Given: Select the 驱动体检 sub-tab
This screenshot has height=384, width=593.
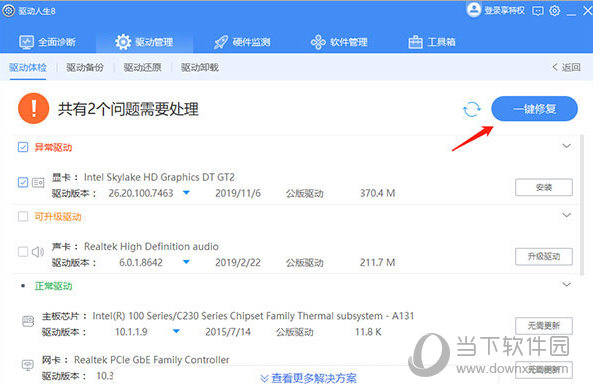Looking at the screenshot, I should [28, 68].
